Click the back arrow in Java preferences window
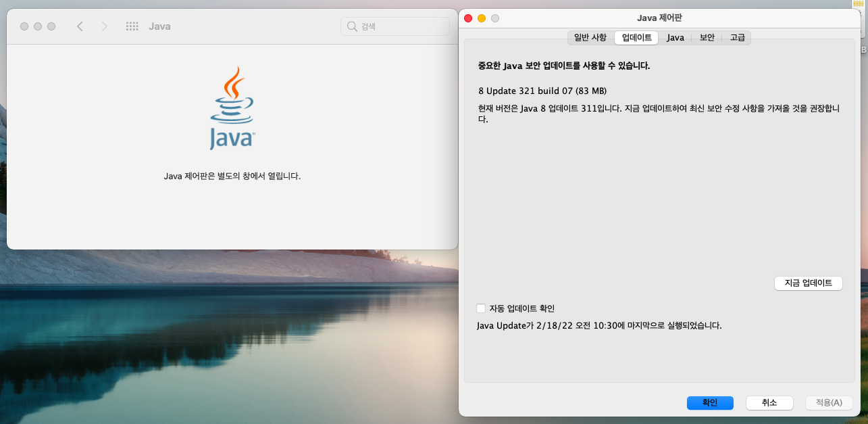868x424 pixels. 80,26
